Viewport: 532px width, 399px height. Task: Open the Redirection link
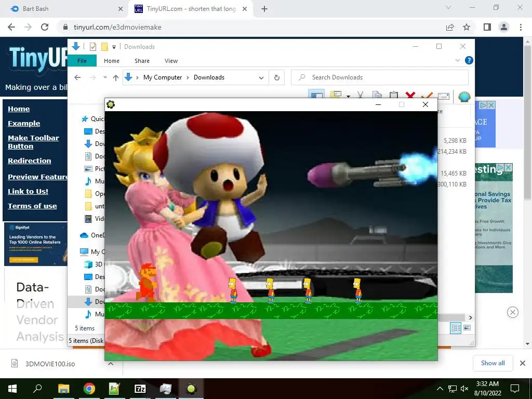point(30,161)
